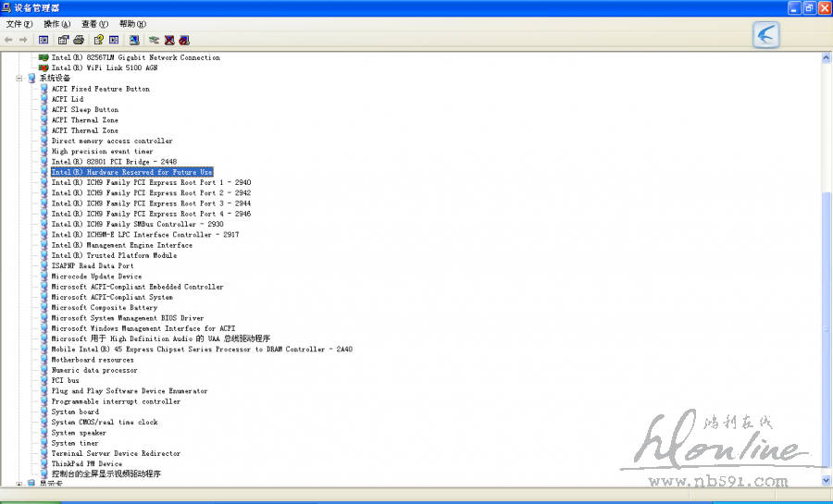Select 'PCI Express Root Port 2 - 2942'
833x504 pixels.
coord(152,192)
